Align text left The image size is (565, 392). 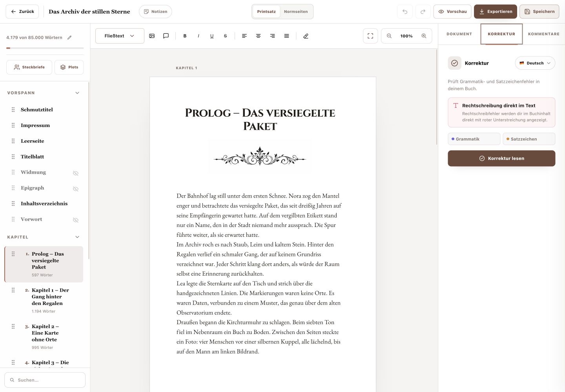(x=244, y=36)
